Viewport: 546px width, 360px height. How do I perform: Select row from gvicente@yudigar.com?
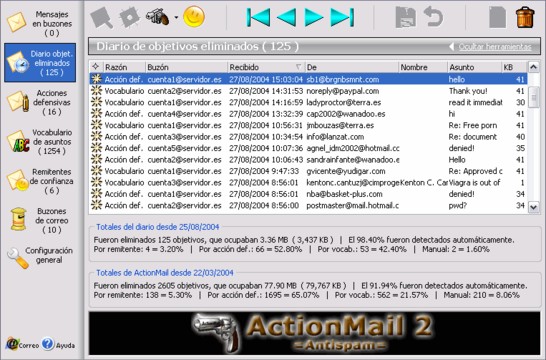click(309, 171)
